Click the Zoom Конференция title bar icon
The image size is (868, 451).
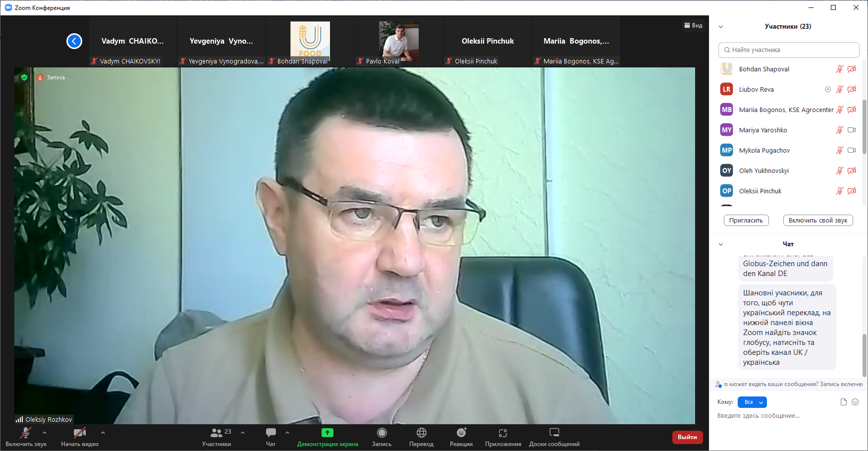click(8, 8)
